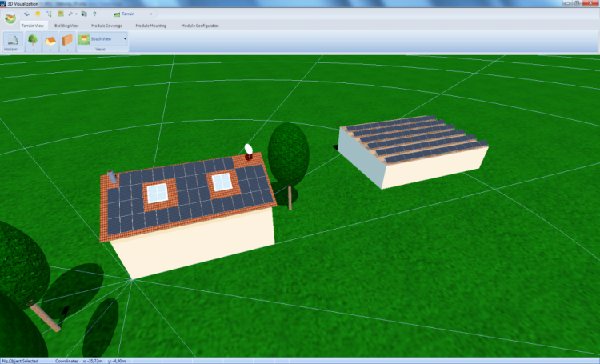Image resolution: width=600 pixels, height=364 pixels.
Task: Click the yellow sun icon in quick access toolbar
Action: click(38, 14)
